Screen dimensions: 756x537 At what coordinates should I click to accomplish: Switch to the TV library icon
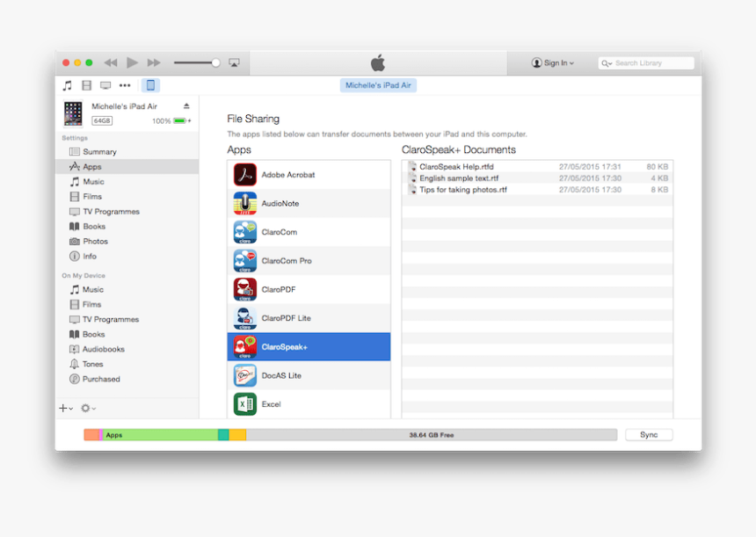[105, 85]
